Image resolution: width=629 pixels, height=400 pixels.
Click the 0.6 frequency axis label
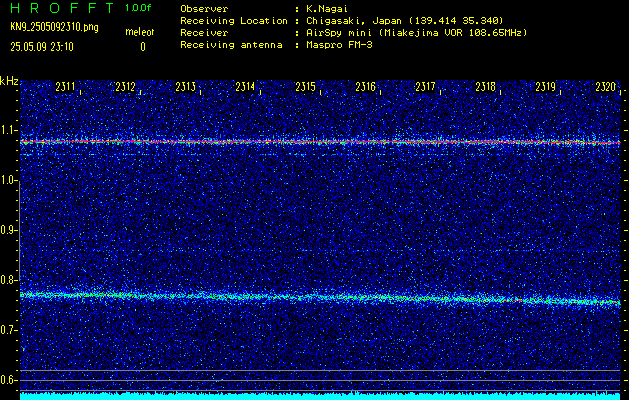point(9,380)
